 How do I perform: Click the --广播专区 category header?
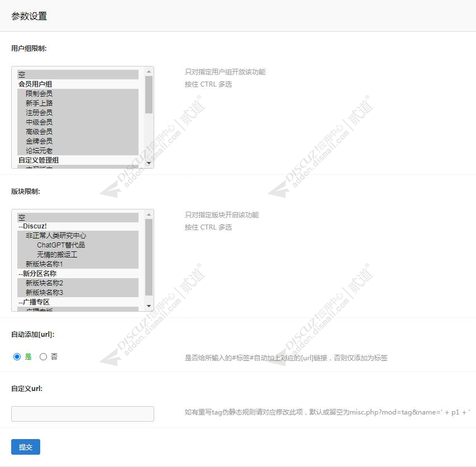click(x=34, y=302)
